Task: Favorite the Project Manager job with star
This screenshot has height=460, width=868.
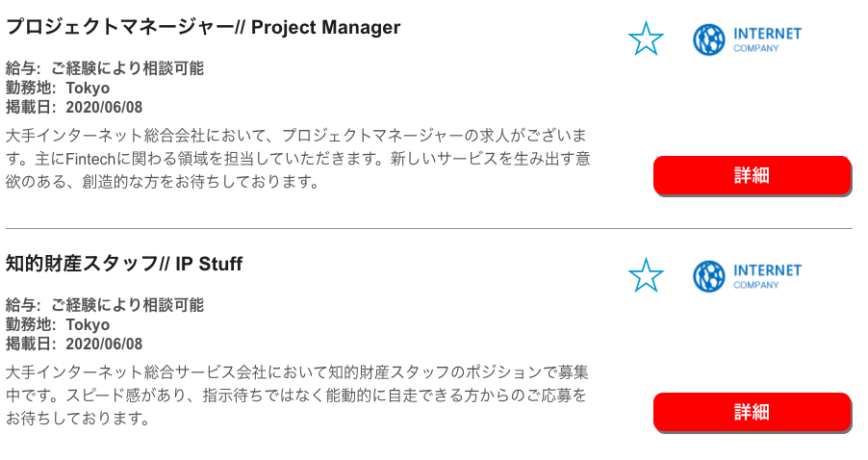Action: click(646, 38)
